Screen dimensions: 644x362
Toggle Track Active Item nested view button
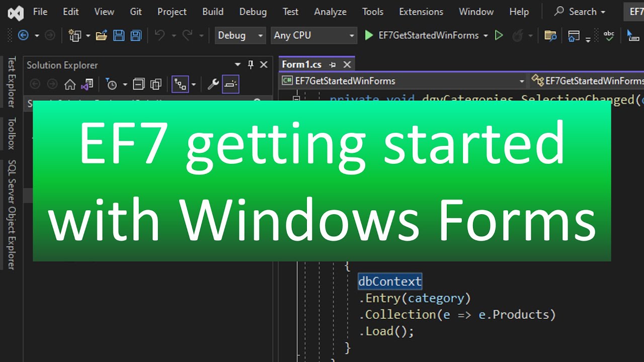[180, 84]
